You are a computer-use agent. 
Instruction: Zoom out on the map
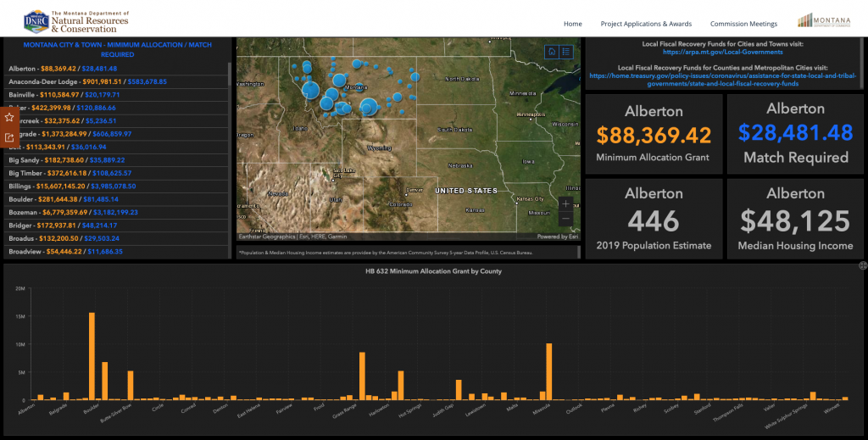[x=565, y=219]
